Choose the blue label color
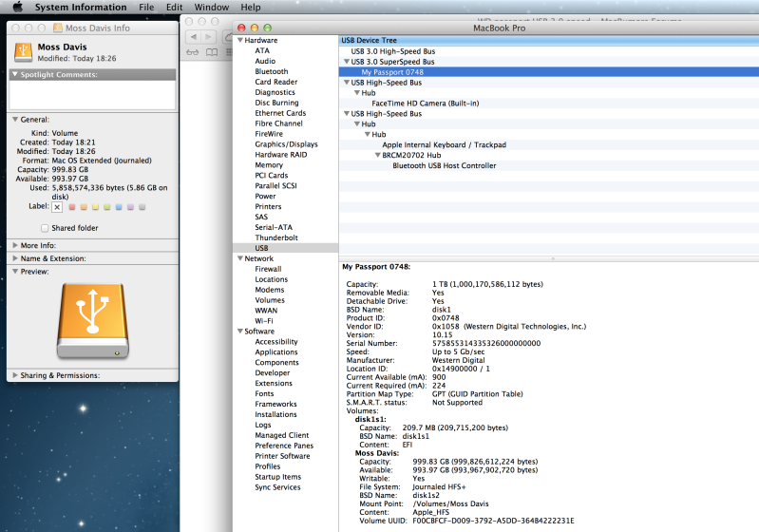The width and height of the screenshot is (759, 532). pyautogui.click(x=119, y=207)
